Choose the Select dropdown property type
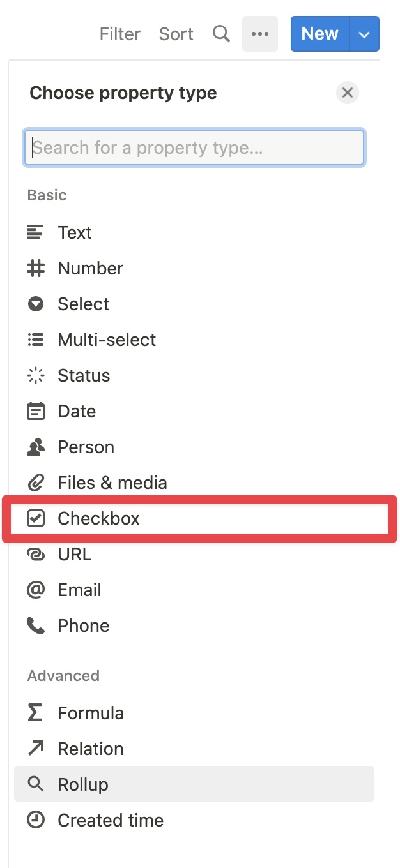The height and width of the screenshot is (868, 400). point(194,304)
